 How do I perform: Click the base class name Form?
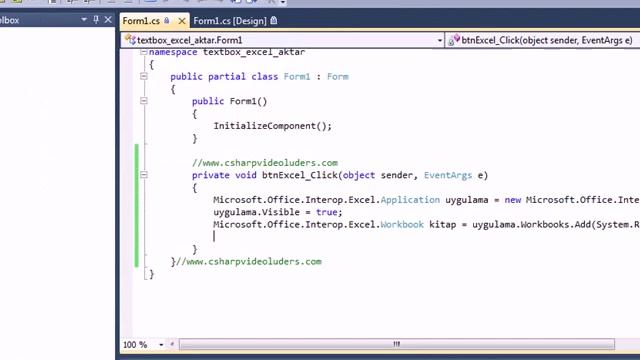pos(338,77)
